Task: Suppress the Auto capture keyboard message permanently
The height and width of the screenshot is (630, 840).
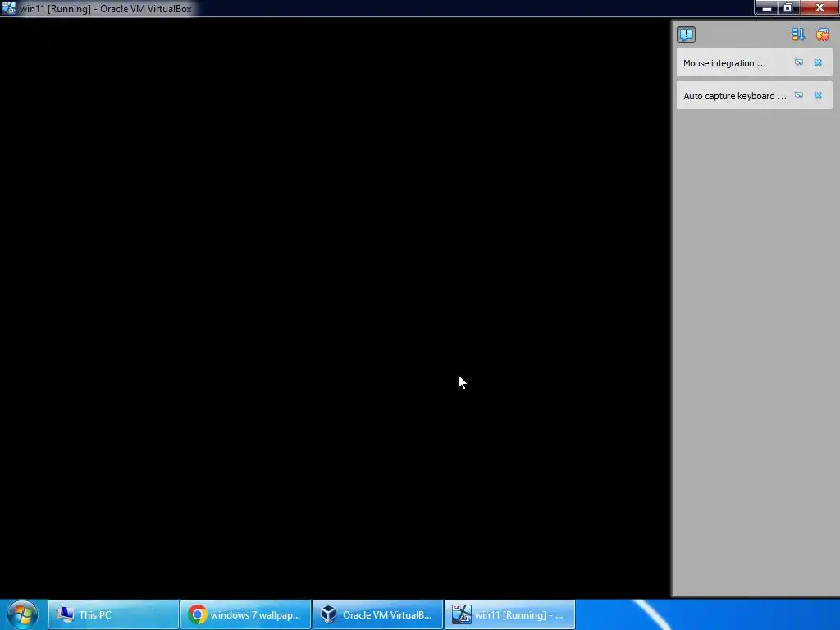Action: (798, 95)
